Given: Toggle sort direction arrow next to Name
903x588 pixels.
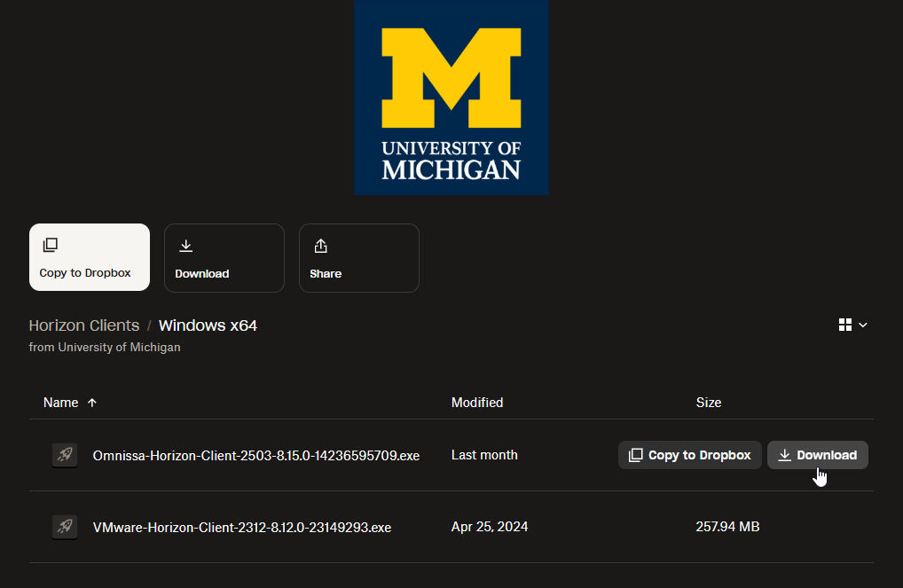Looking at the screenshot, I should coord(92,403).
